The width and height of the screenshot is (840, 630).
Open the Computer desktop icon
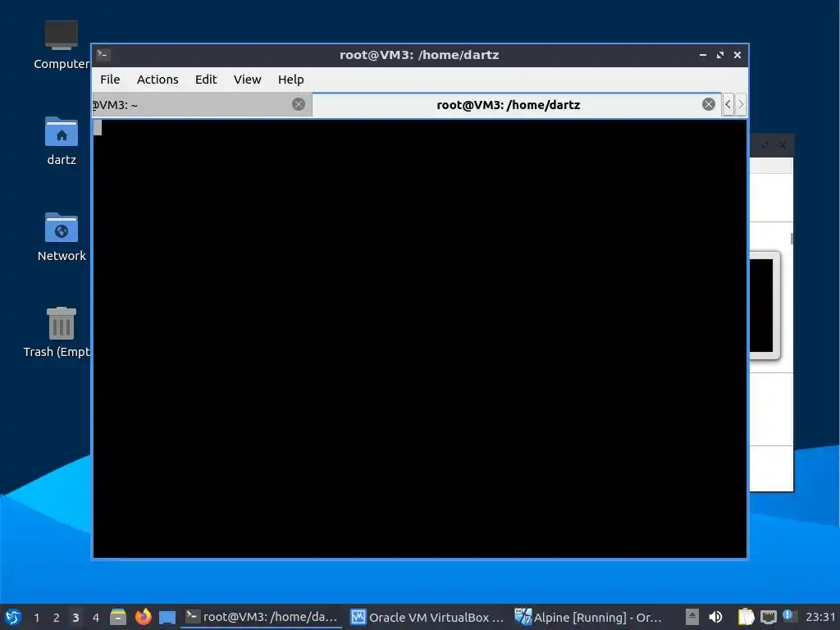(61, 45)
